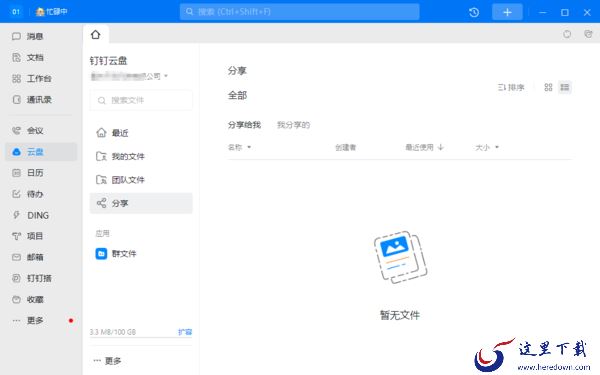Focus the global search bar
The height and width of the screenshot is (375, 600).
[300, 12]
